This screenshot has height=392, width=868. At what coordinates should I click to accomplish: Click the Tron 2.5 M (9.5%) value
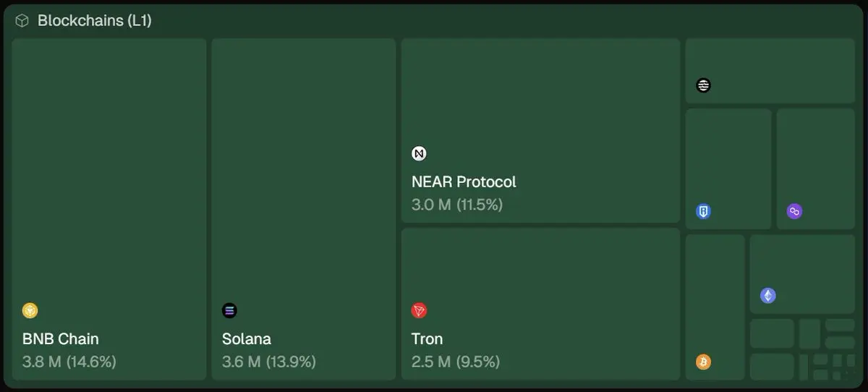pos(455,362)
